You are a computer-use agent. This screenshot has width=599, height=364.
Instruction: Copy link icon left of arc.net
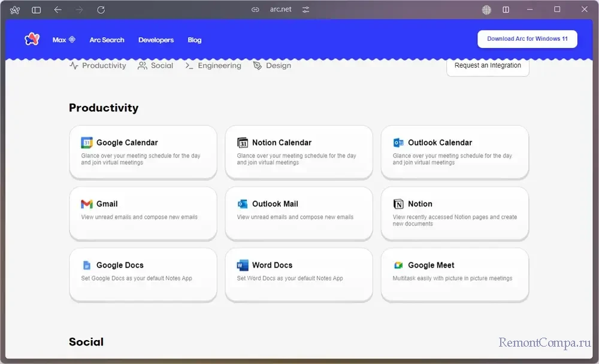pyautogui.click(x=255, y=10)
